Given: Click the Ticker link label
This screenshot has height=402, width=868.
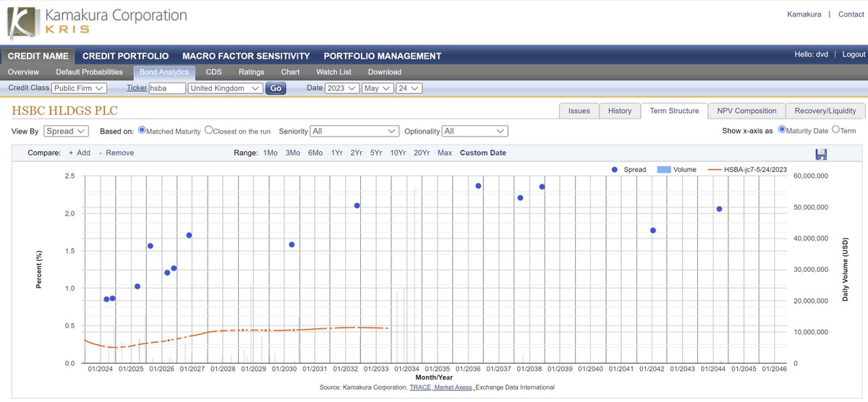Looking at the screenshot, I should [x=137, y=87].
